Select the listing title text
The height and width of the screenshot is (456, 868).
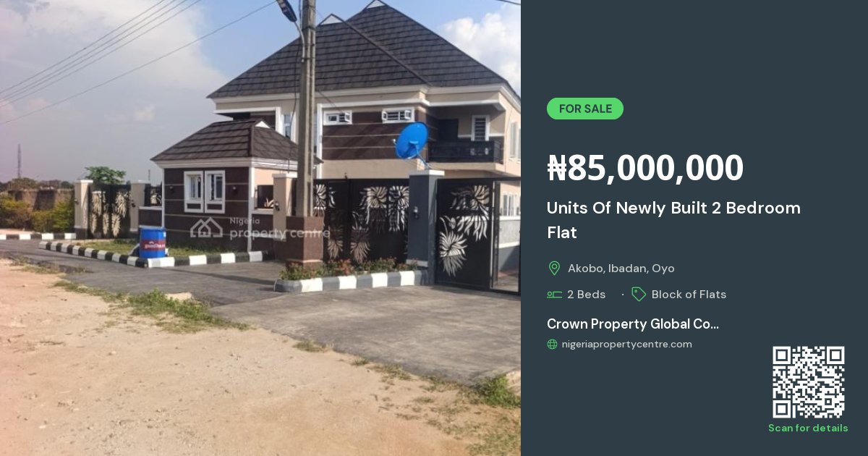pyautogui.click(x=673, y=220)
